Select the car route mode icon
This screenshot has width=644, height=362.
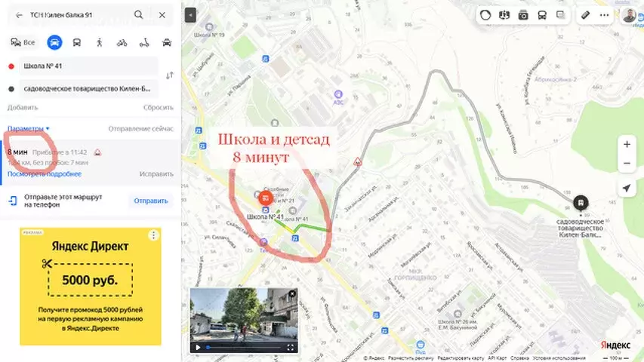(x=54, y=42)
